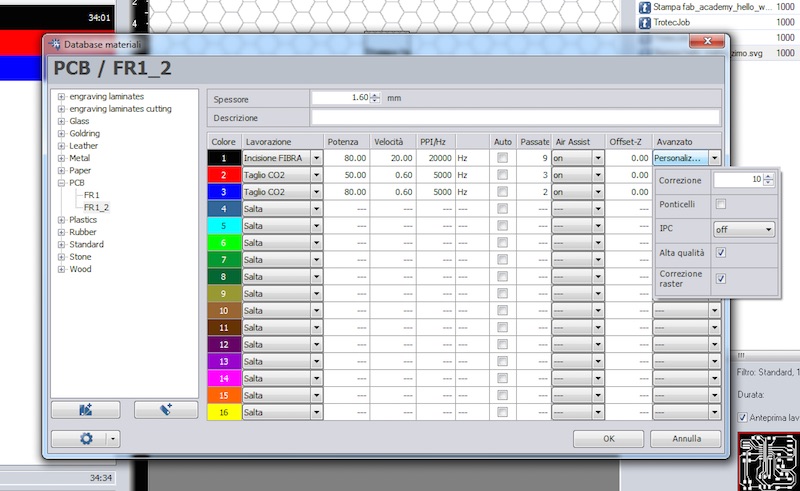This screenshot has height=491, width=800.
Task: Click the add material group pencil button
Action: pyautogui.click(x=166, y=409)
